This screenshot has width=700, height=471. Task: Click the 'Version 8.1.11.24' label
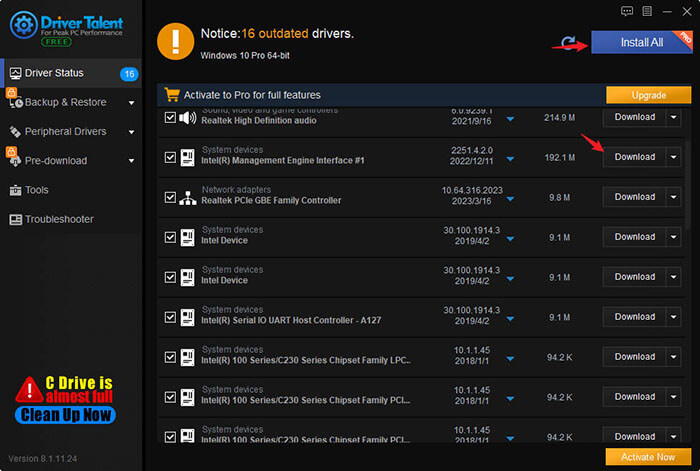42,459
